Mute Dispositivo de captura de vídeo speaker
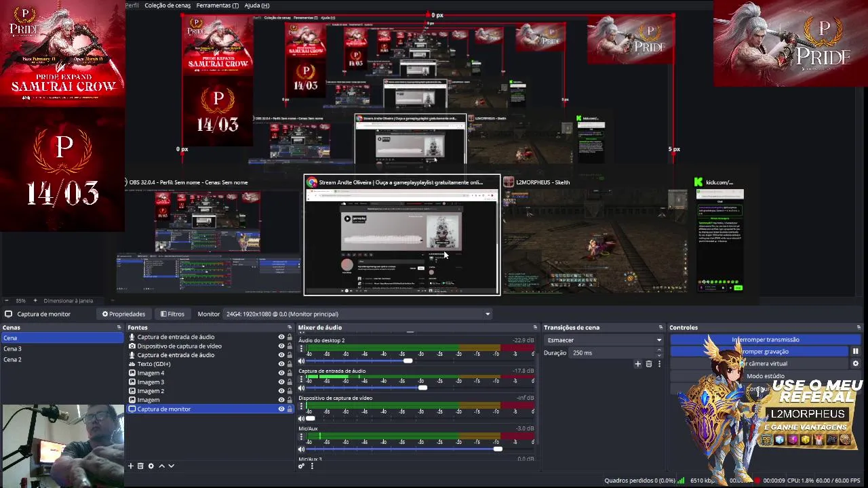The height and width of the screenshot is (488, 868). pyautogui.click(x=301, y=418)
